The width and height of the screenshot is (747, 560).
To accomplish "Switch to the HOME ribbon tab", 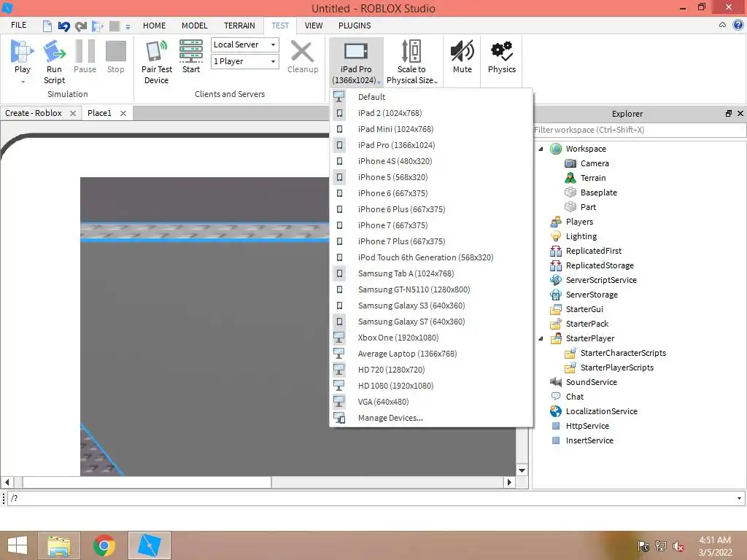I will (x=155, y=26).
